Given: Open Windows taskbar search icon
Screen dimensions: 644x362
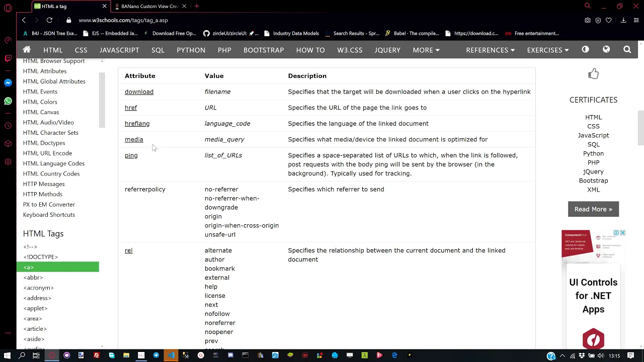Looking at the screenshot, I should click(22, 355).
